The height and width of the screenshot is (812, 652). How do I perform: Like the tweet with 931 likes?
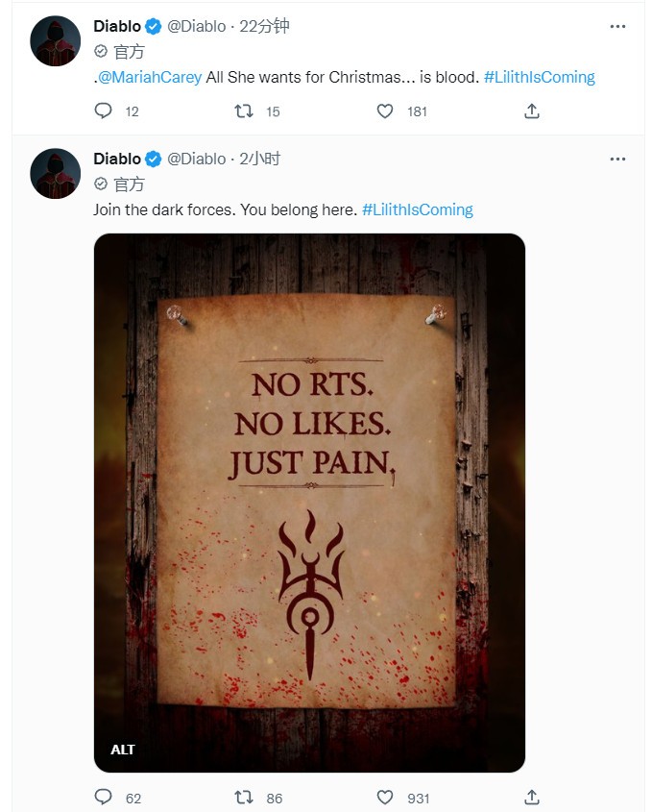pyautogui.click(x=385, y=797)
